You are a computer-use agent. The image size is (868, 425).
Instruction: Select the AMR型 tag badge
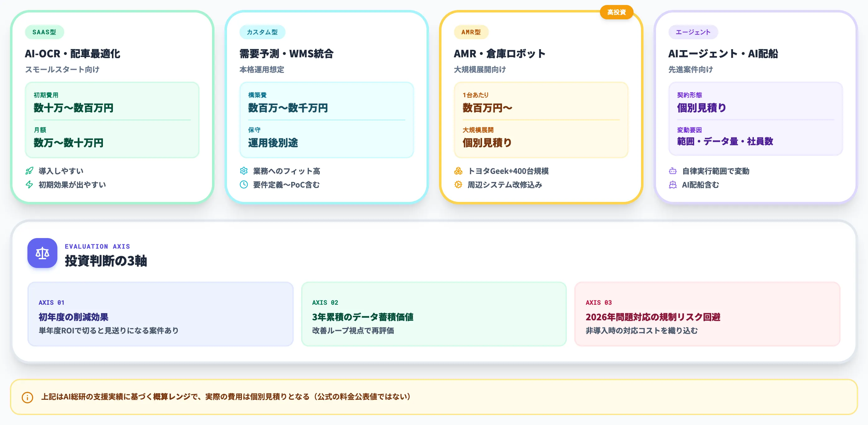point(471,32)
